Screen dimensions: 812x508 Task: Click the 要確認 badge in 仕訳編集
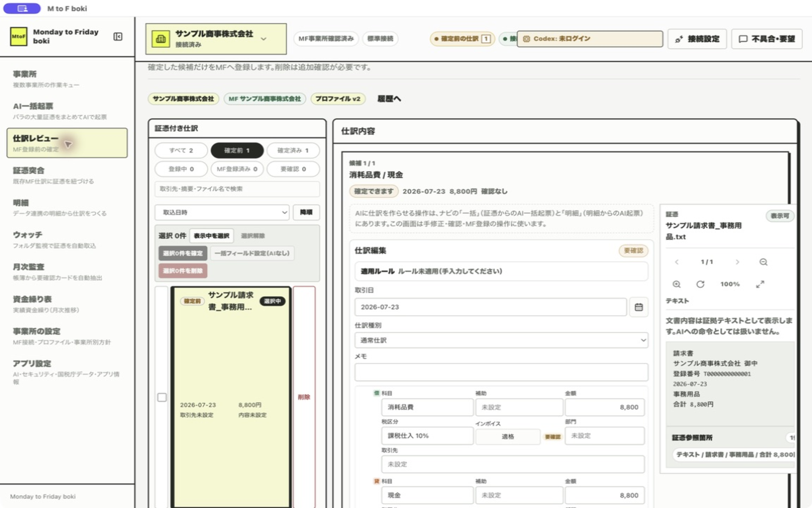[x=633, y=251]
